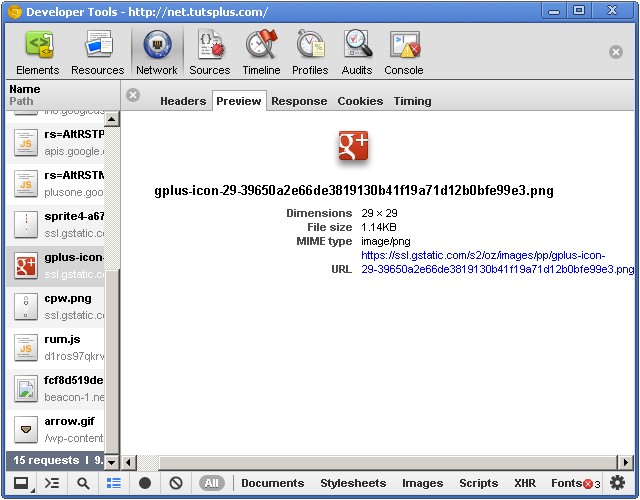This screenshot has height=500, width=640.
Task: Click the 15 requests summary text
Action: pos(46,460)
